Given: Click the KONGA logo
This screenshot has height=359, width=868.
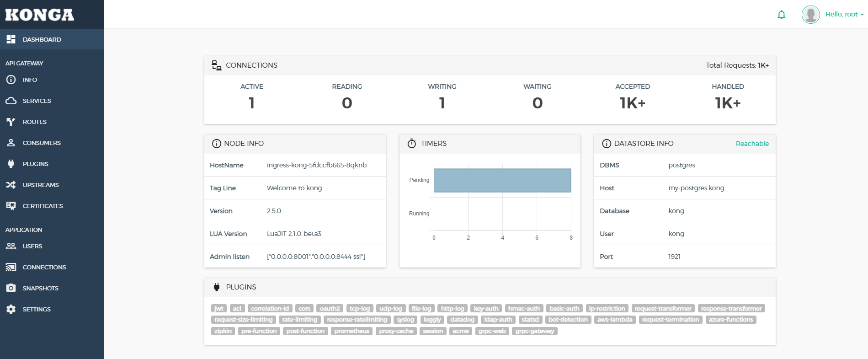Looking at the screenshot, I should pyautogui.click(x=40, y=15).
